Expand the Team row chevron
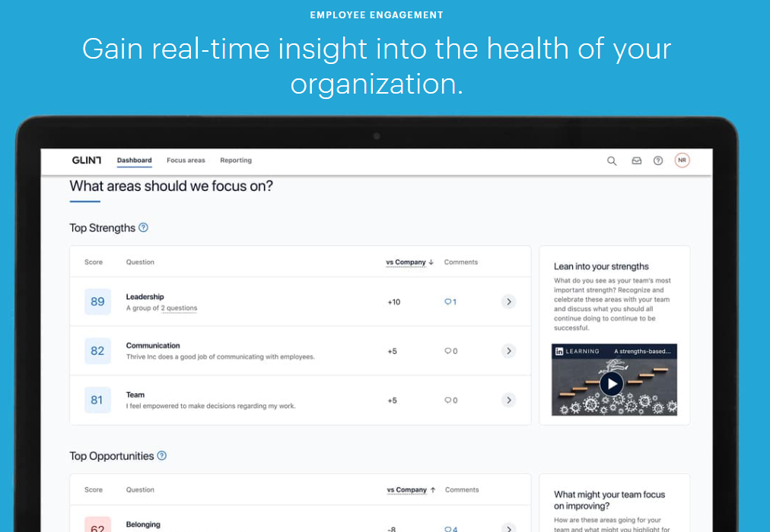This screenshot has width=770, height=532. (x=509, y=400)
